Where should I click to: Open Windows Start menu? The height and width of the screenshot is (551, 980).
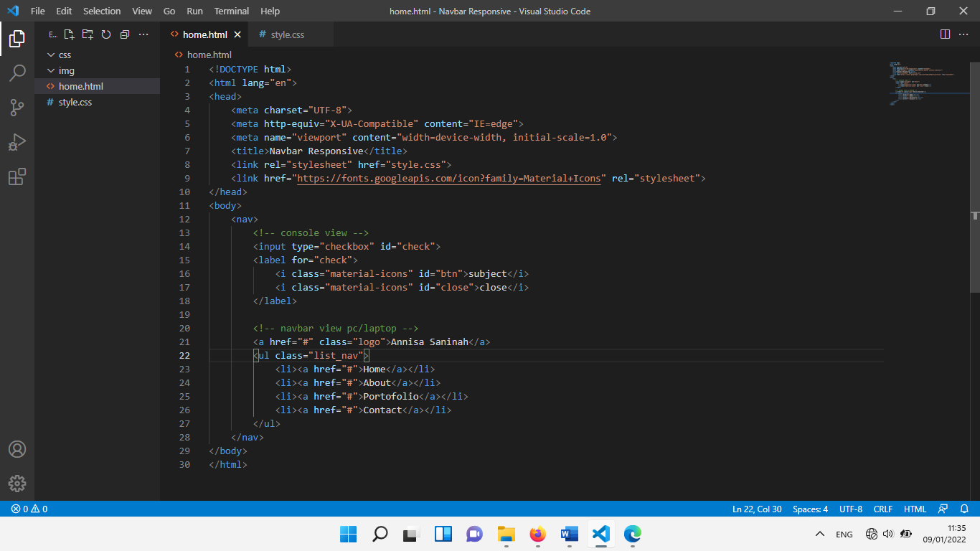coord(349,534)
